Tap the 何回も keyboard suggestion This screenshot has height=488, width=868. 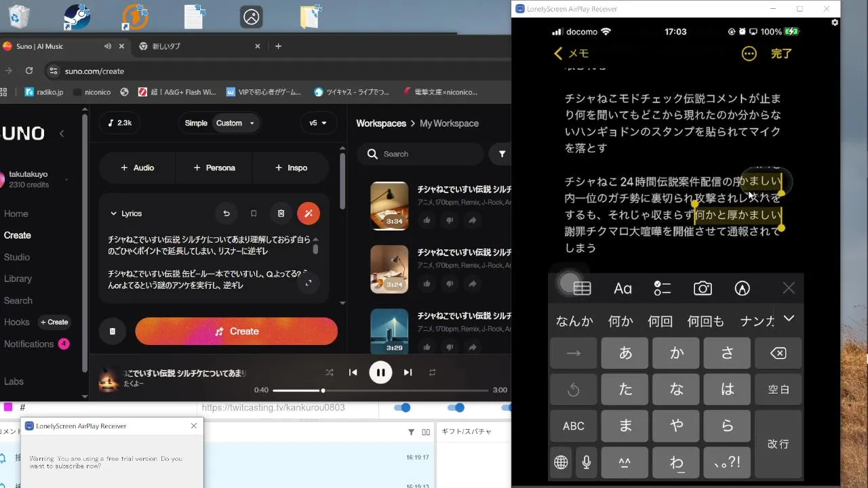tap(705, 321)
